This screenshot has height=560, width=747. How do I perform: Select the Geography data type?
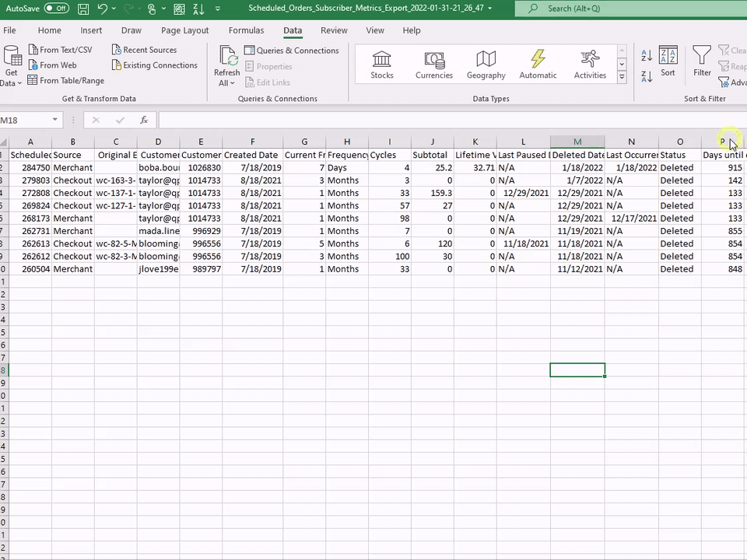(x=486, y=65)
